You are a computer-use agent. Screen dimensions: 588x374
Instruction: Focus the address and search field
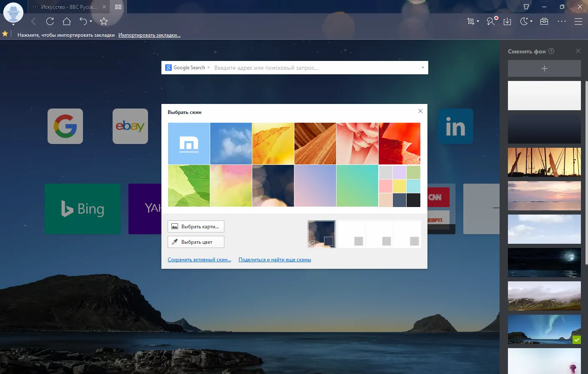click(315, 68)
